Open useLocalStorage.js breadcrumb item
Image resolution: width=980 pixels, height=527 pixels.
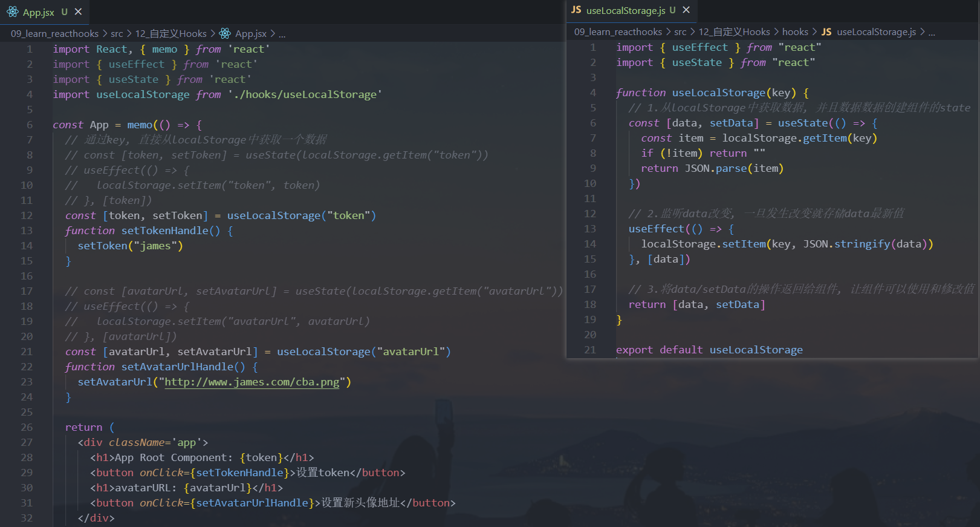(877, 32)
